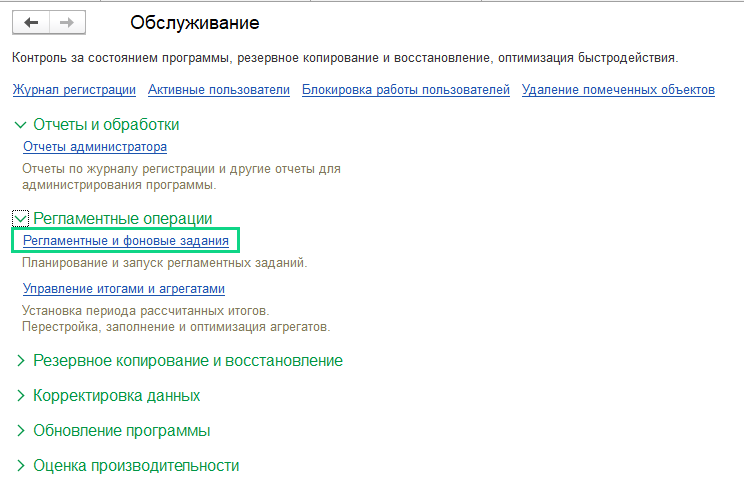Screen dimensions: 744x481
Task: Click the Обслуживание page title
Action: coord(195,23)
